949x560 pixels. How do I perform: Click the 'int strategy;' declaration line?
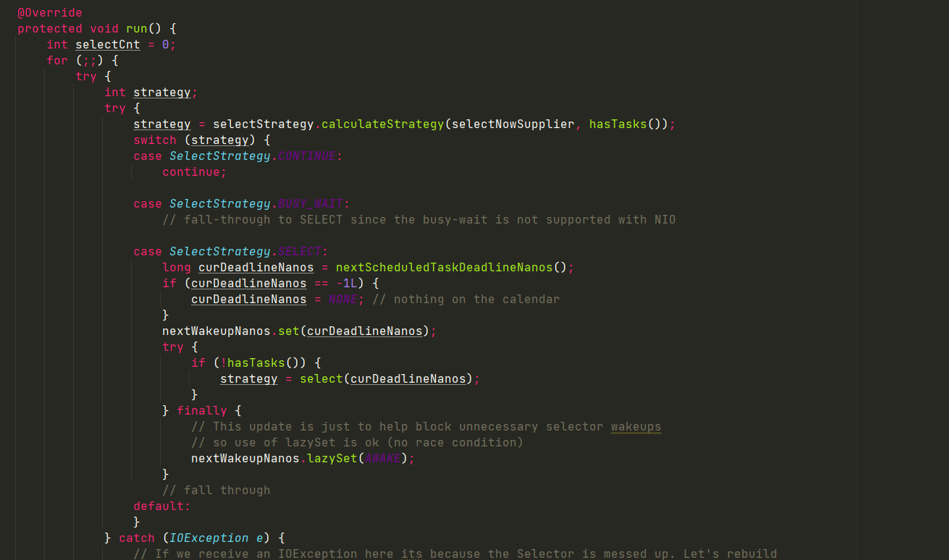point(151,92)
